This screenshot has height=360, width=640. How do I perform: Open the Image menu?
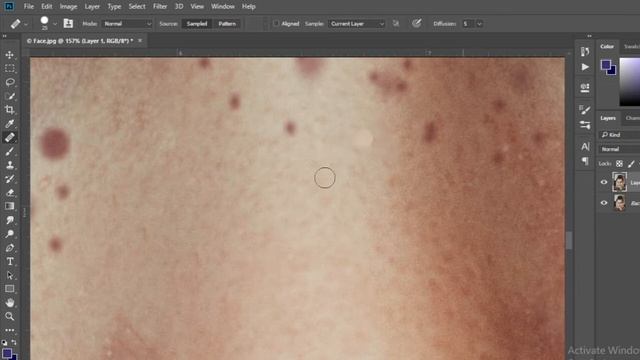(68, 7)
